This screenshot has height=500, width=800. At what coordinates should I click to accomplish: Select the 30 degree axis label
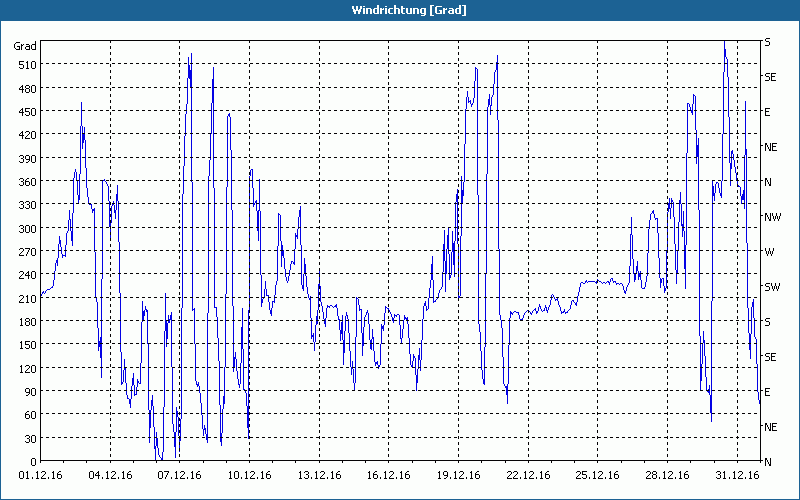click(x=30, y=439)
